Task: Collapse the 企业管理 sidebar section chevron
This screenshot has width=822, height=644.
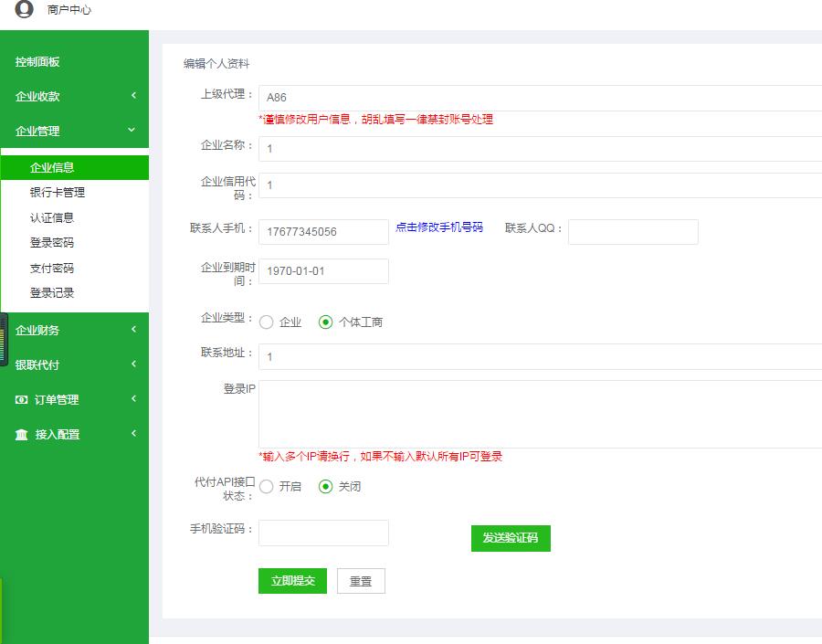Action: coord(132,131)
